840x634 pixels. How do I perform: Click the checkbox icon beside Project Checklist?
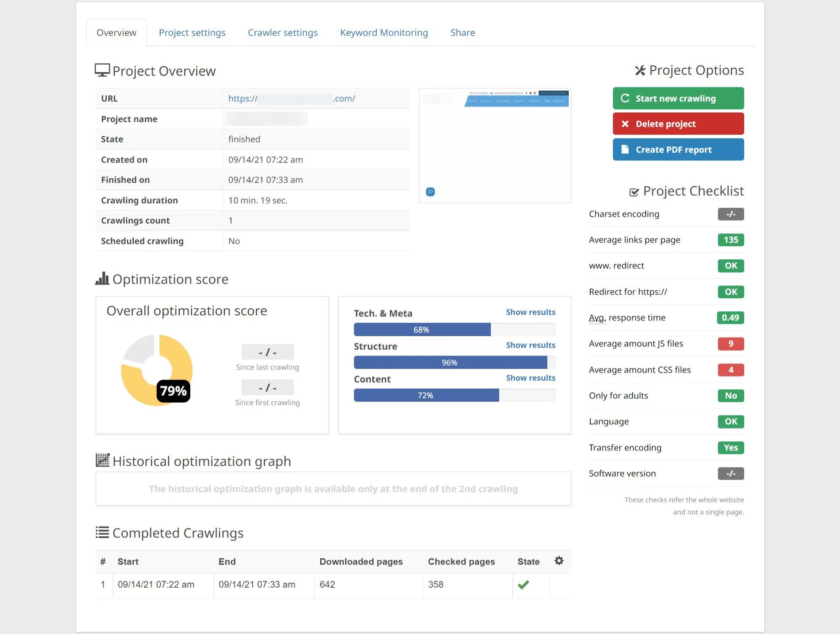pos(634,192)
